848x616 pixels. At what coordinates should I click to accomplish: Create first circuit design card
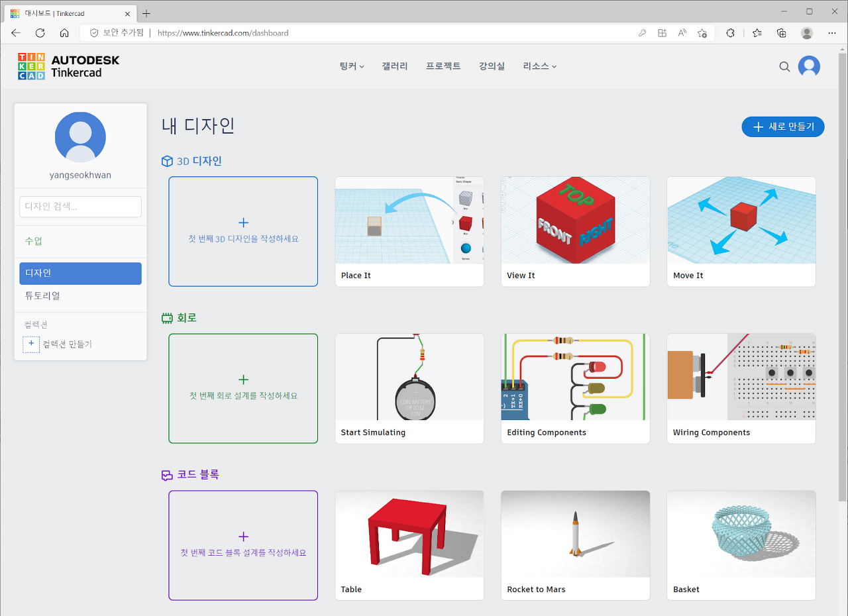(x=243, y=388)
